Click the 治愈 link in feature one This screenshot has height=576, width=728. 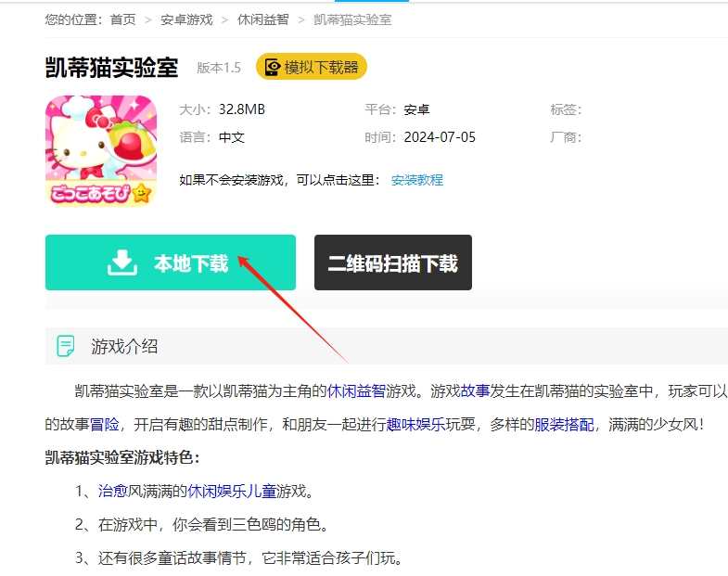113,491
